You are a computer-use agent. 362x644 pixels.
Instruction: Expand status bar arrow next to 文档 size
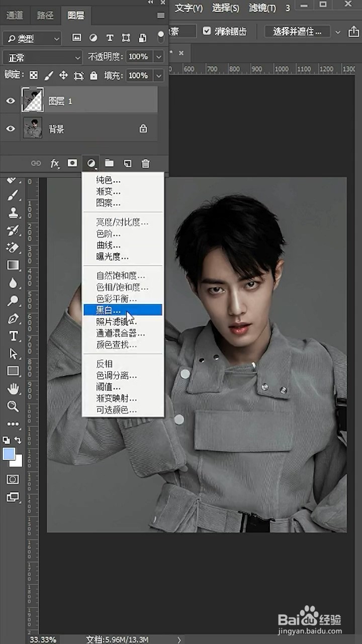click(179, 639)
